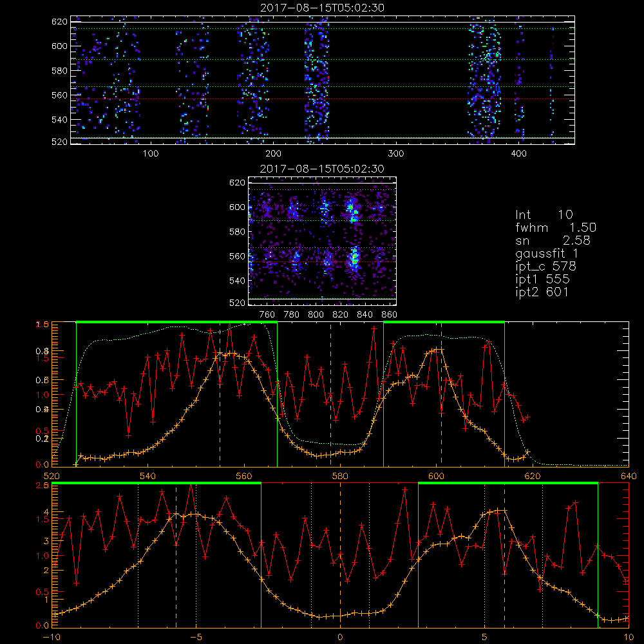This screenshot has height=644, width=644.
Task: Click x-axis label 560 on profile plot
Action: [x=244, y=477]
